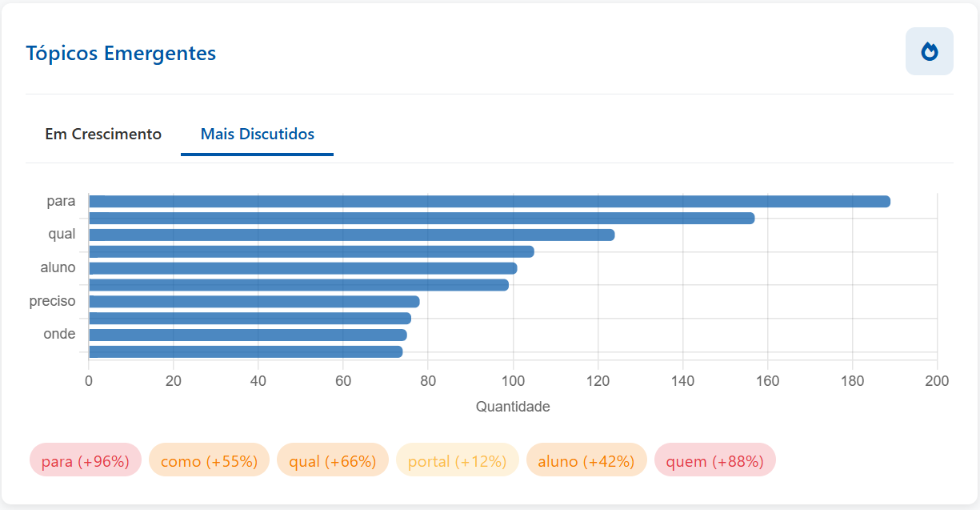Screen dimensions: 980x510
Task: Click the bar just below "qual"
Action: point(311,251)
